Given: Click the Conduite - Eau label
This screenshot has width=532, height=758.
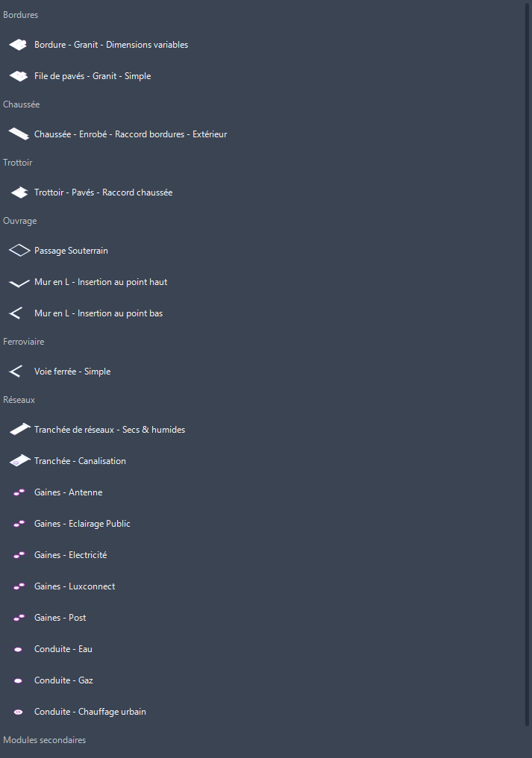Looking at the screenshot, I should pos(63,649).
